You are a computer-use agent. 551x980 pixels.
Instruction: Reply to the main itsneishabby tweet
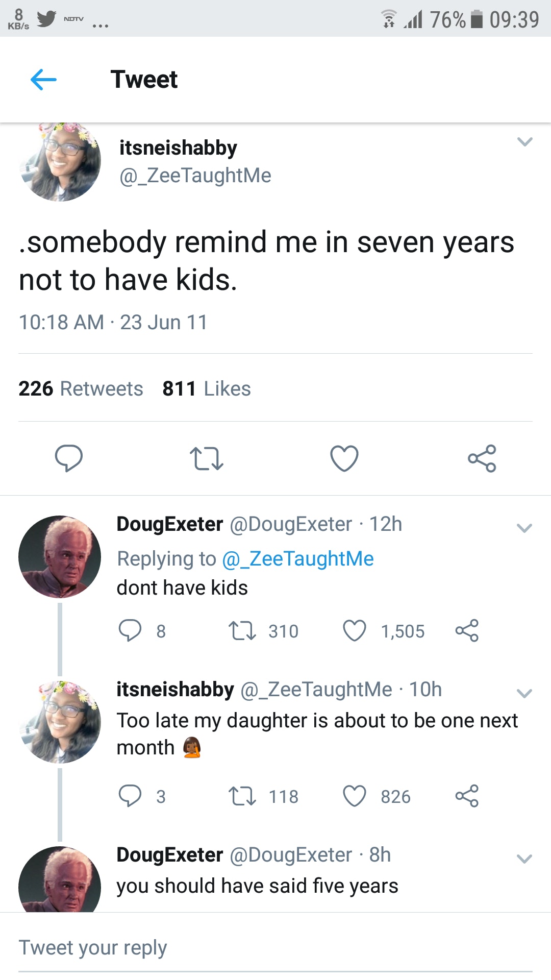click(x=69, y=458)
